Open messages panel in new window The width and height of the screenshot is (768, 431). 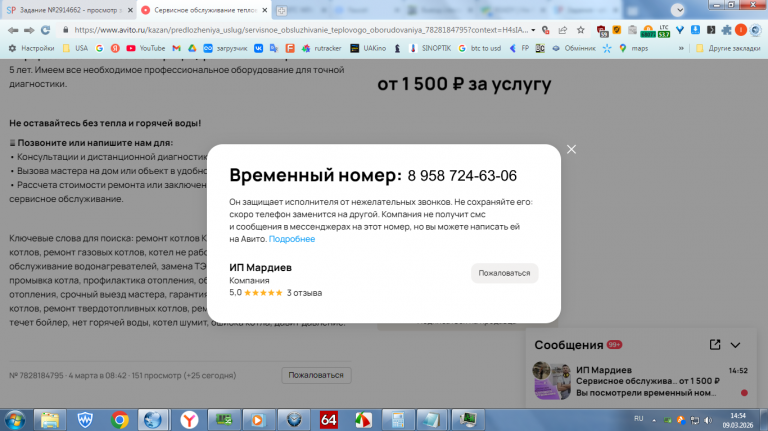715,345
